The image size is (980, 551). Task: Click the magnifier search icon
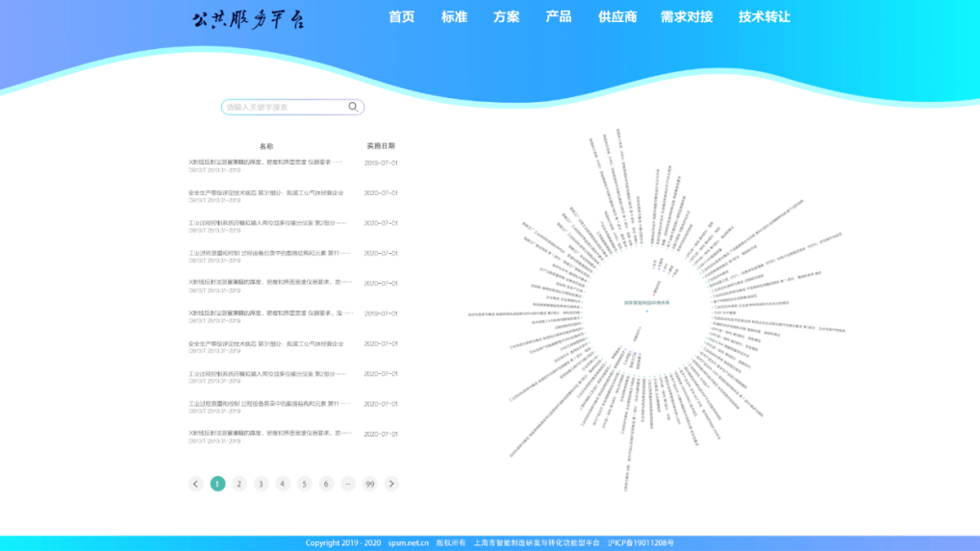[353, 108]
